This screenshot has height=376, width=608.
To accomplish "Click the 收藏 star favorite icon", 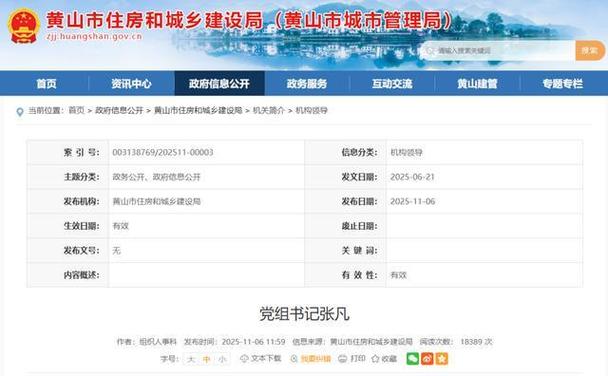I will [375, 359].
